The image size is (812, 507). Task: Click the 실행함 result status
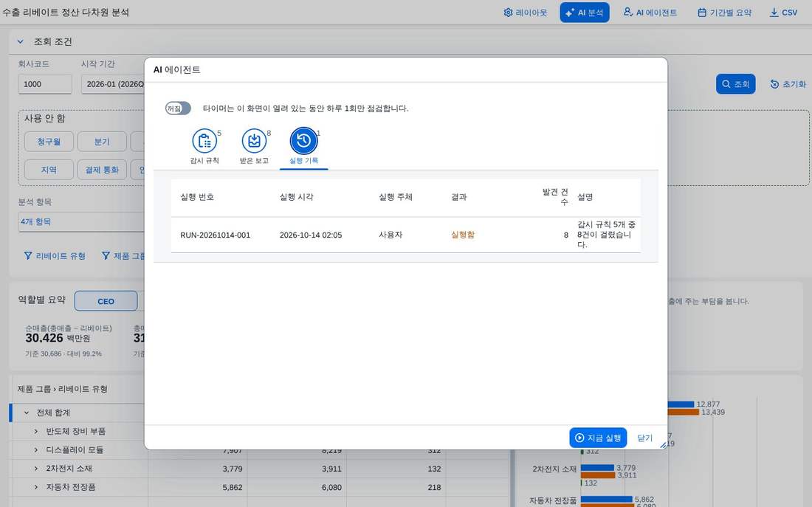pyautogui.click(x=462, y=235)
